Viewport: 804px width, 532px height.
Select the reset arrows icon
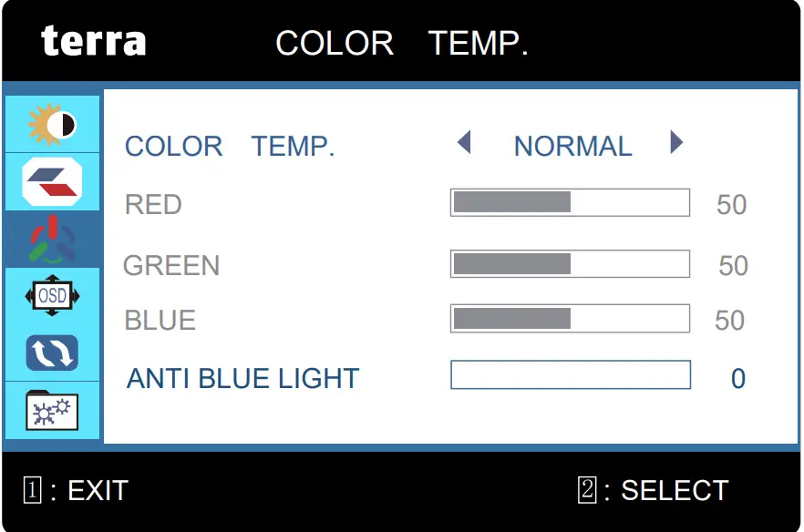(52, 353)
